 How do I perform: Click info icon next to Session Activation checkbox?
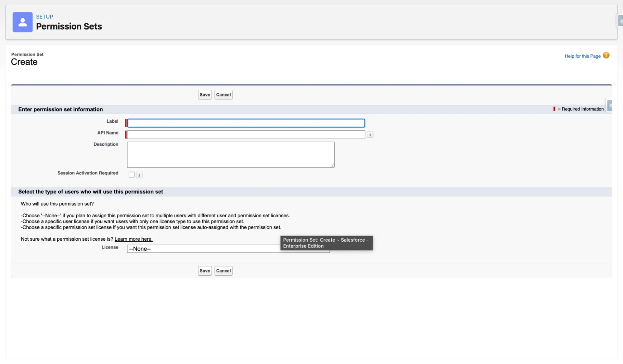(139, 175)
